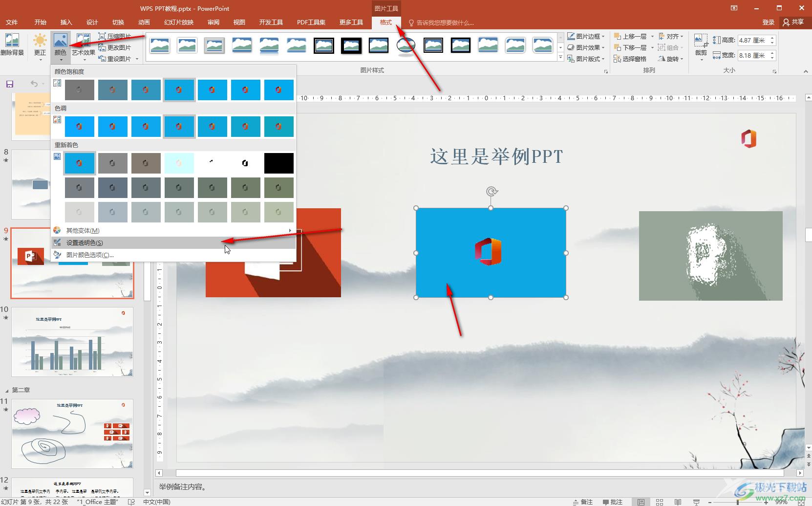This screenshot has height=506, width=812.
Task: Click the rotate handle above selected picture
Action: [491, 191]
